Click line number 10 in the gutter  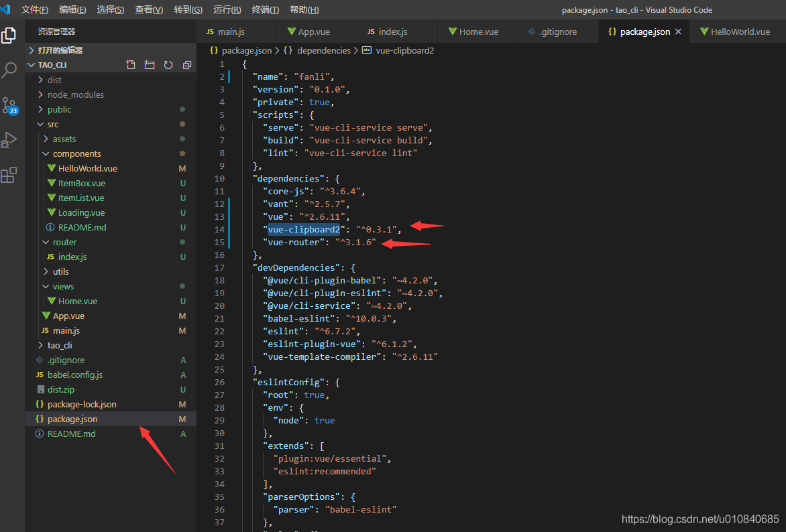pos(219,179)
